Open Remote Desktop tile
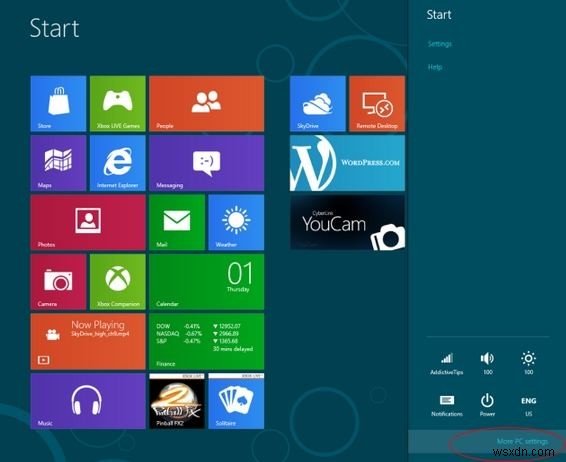The height and width of the screenshot is (462, 566). click(x=377, y=103)
